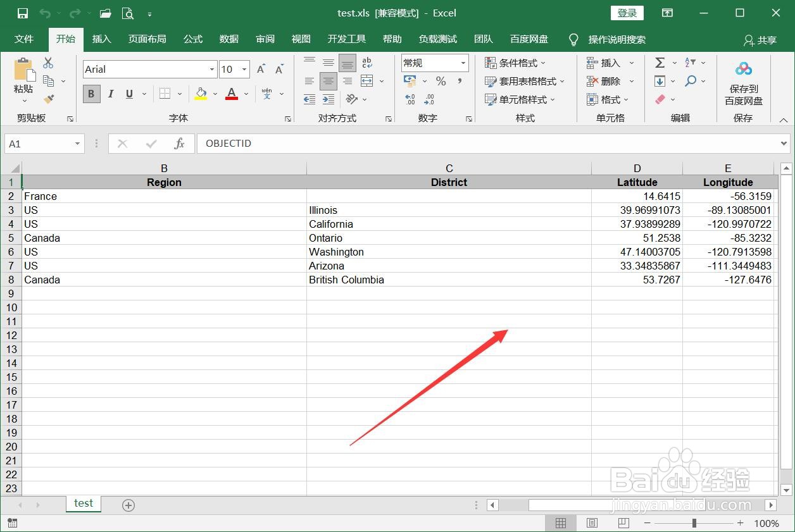Viewport: 795px width, 532px height.
Task: Click the Find & Select magnifier icon
Action: point(691,81)
